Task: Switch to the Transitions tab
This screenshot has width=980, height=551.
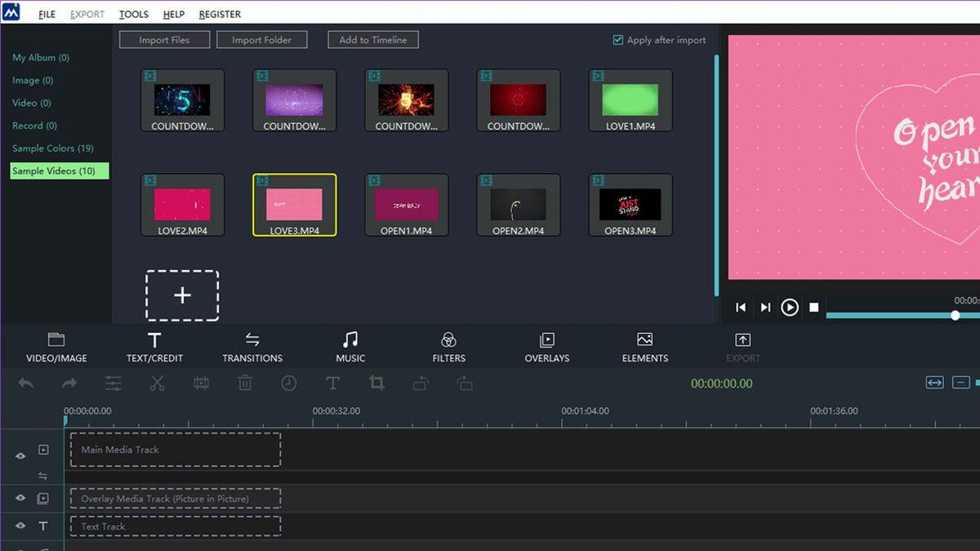Action: pyautogui.click(x=253, y=346)
